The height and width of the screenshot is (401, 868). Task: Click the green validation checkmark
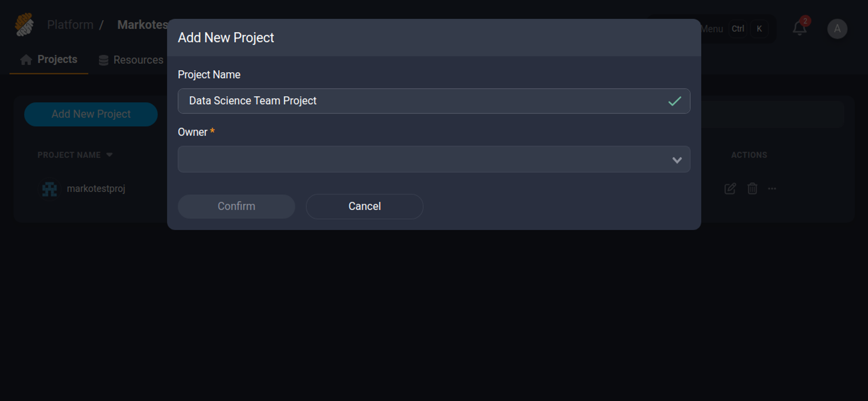[675, 101]
